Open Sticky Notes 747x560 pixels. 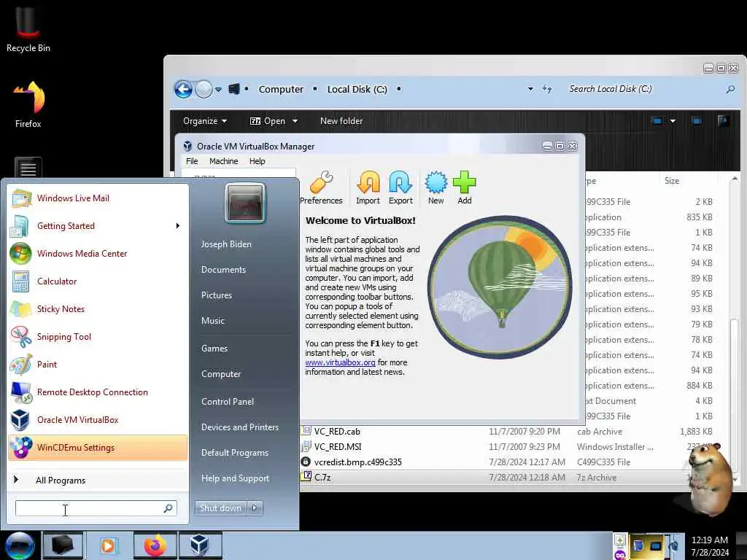point(98,308)
